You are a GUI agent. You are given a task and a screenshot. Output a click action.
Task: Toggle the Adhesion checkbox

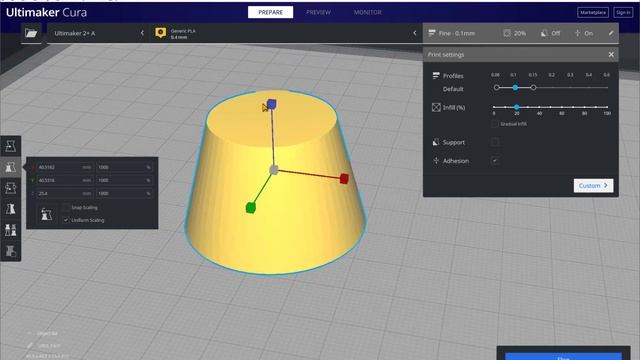495,161
